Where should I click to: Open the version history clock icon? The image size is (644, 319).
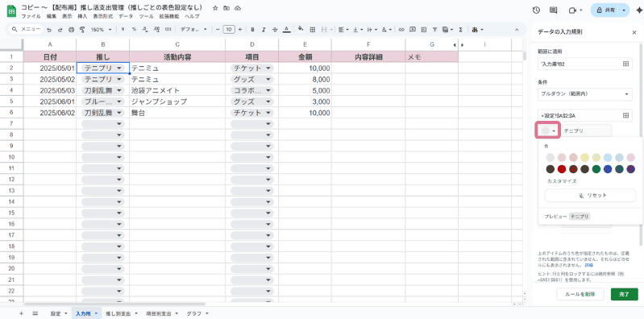pos(536,10)
